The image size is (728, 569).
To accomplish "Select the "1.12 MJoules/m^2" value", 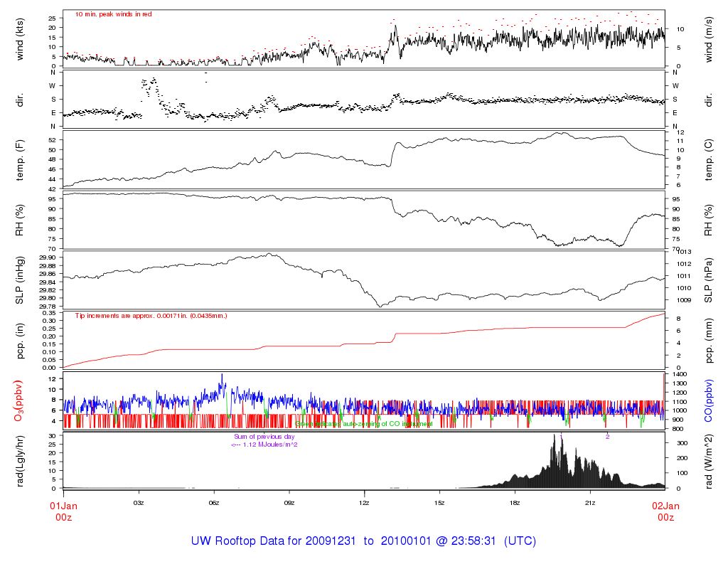I will coord(270,445).
